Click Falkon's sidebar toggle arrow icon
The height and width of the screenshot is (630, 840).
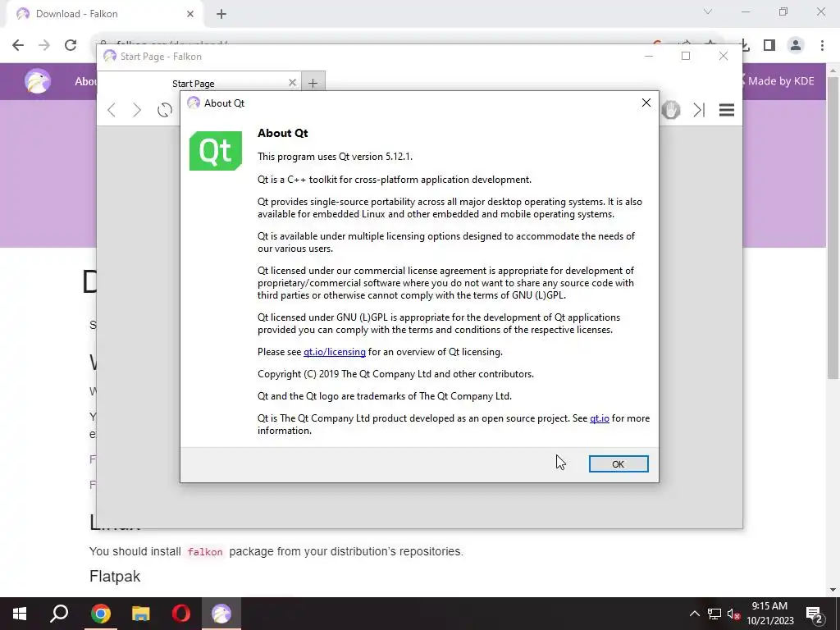tap(699, 110)
